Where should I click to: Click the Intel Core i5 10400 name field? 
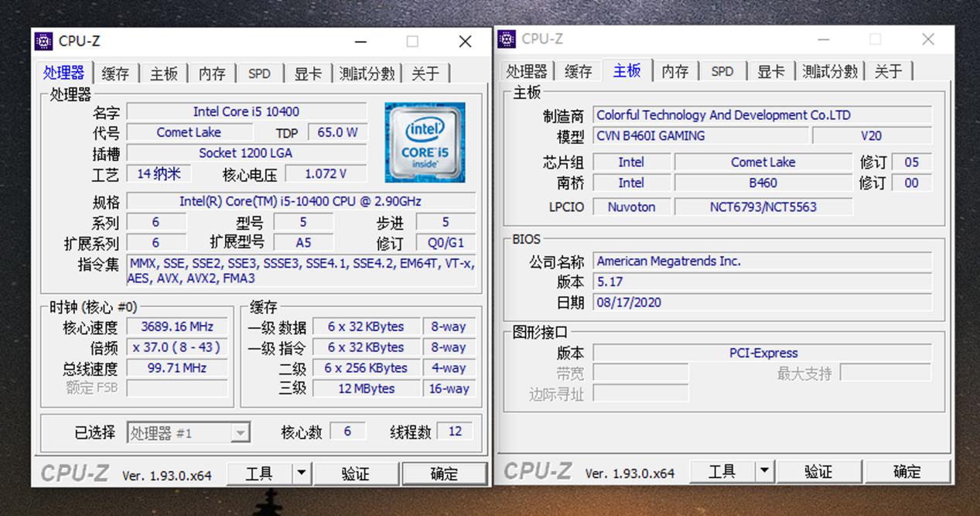(246, 111)
